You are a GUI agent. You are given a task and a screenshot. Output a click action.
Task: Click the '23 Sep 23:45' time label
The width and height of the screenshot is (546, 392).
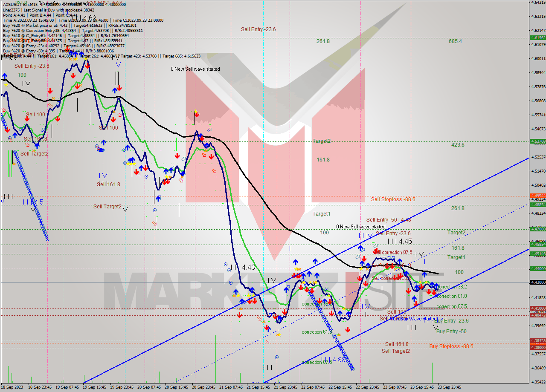pos(450,387)
